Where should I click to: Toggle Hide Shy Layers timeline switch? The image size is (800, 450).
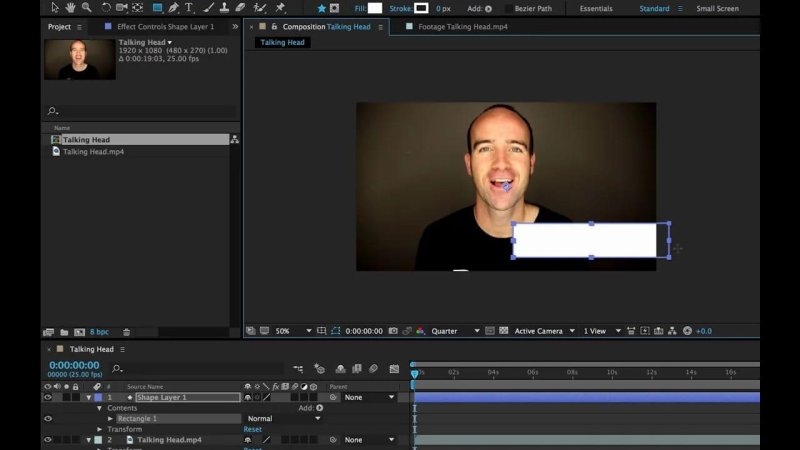tap(340, 368)
